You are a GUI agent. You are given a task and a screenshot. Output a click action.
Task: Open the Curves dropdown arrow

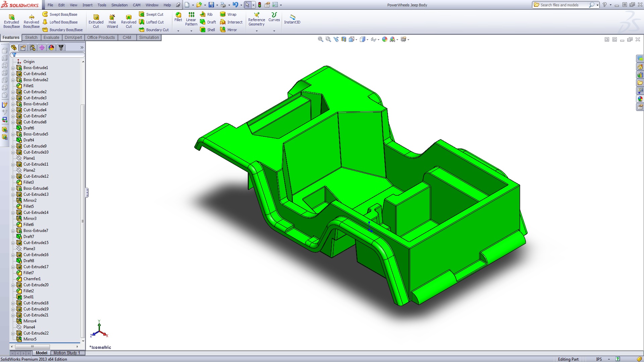pyautogui.click(x=274, y=31)
